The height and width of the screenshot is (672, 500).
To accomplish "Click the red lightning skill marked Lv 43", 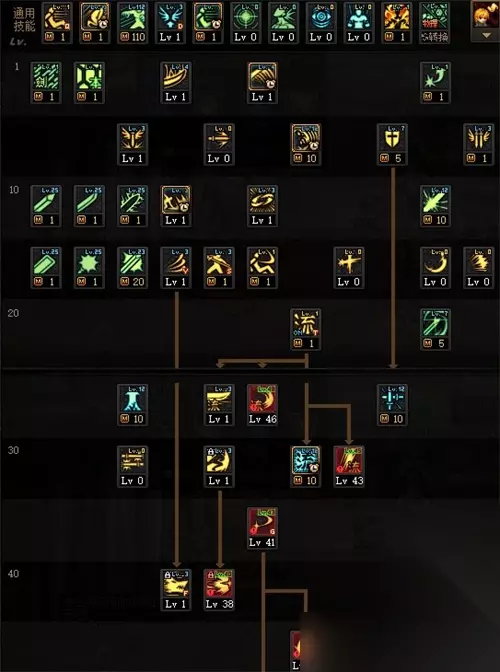I will pyautogui.click(x=349, y=466).
